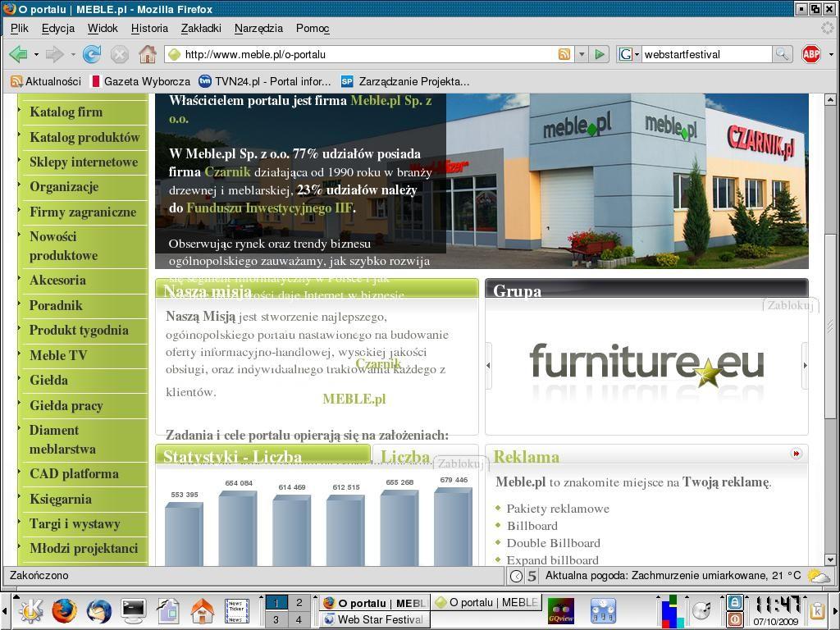
Task: Click the Czarnik link in the banner text
Action: point(228,172)
